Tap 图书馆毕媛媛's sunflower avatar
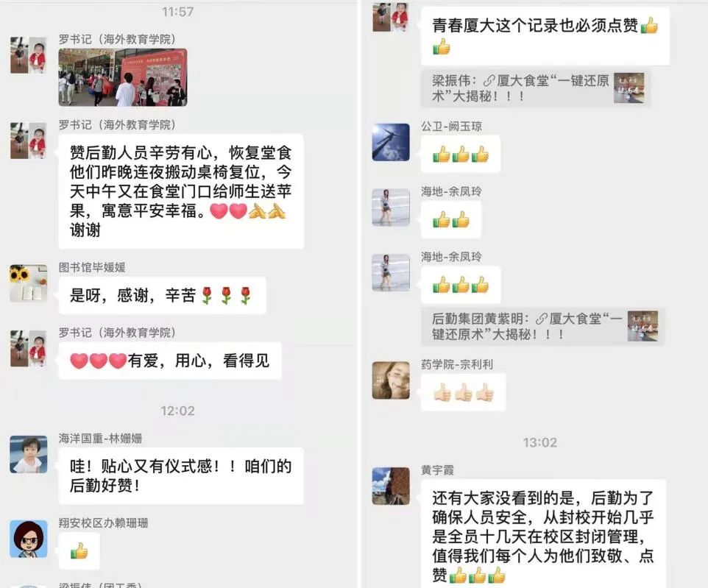This screenshot has width=708, height=588. tap(29, 283)
